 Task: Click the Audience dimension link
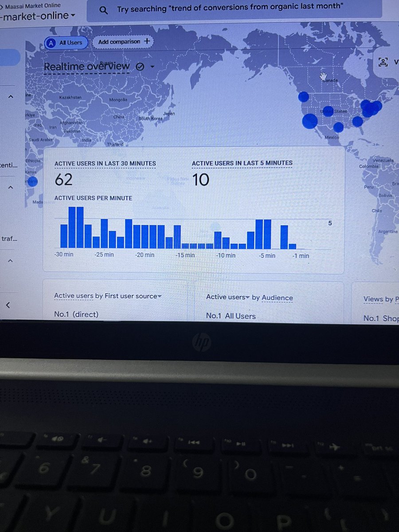tap(277, 298)
